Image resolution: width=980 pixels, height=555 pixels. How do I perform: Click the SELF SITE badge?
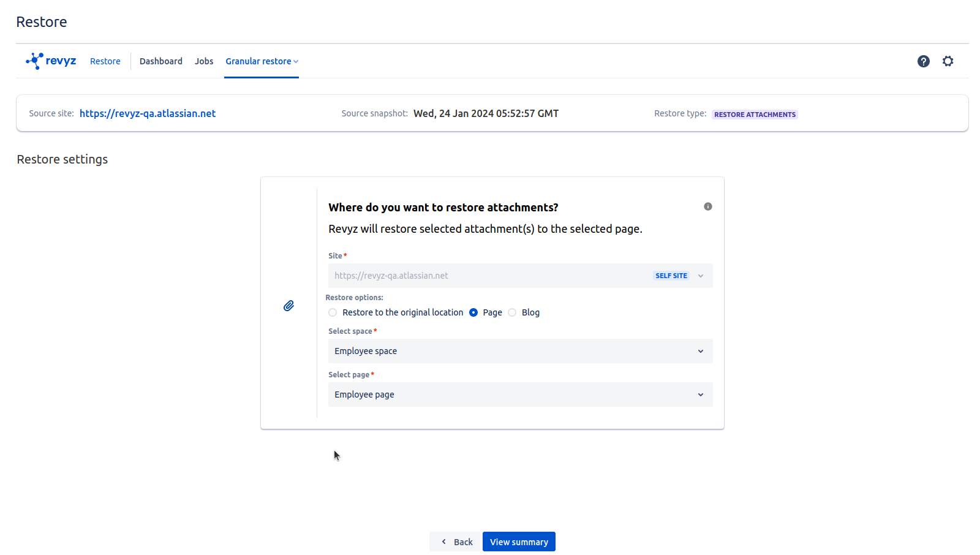[x=671, y=276]
